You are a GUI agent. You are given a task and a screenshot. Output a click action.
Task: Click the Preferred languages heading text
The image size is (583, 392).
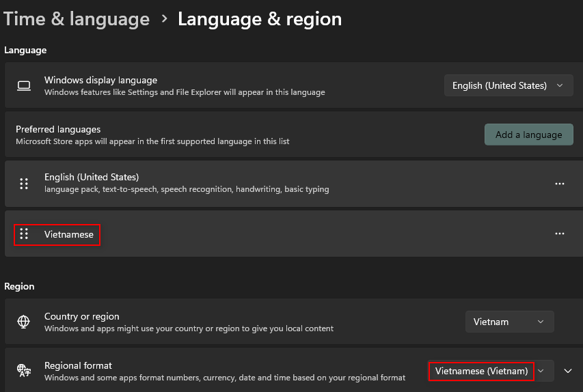[x=58, y=129]
